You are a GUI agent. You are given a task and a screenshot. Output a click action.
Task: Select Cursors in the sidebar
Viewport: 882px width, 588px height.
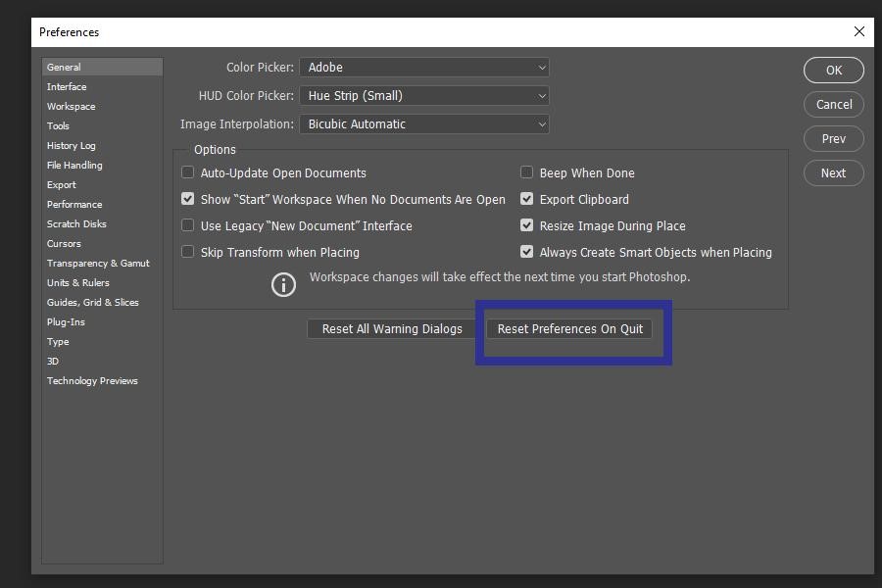click(102, 244)
